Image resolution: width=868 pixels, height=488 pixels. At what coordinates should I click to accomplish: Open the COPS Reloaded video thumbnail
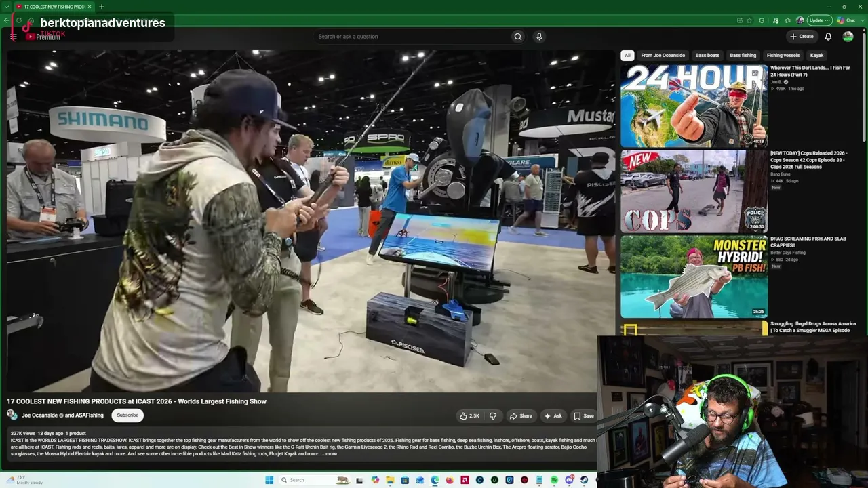[x=694, y=191]
